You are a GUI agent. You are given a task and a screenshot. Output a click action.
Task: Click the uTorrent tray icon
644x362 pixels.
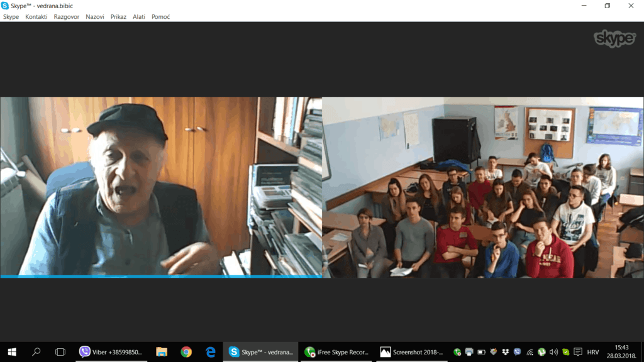point(541,353)
